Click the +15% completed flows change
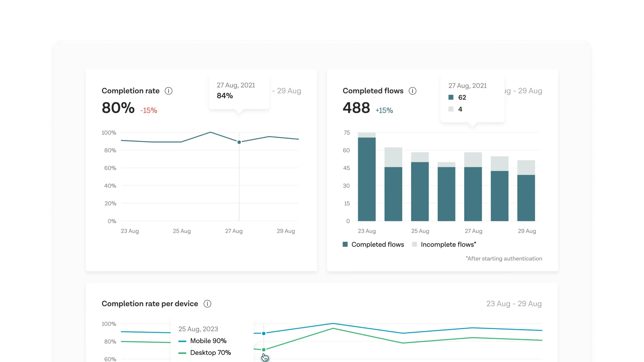Image resolution: width=644 pixels, height=362 pixels. coord(384,110)
